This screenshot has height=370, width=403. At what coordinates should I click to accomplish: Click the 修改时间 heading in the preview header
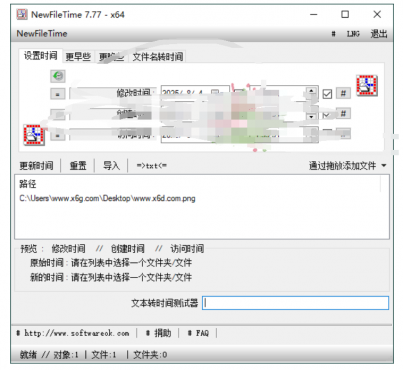pos(68,249)
